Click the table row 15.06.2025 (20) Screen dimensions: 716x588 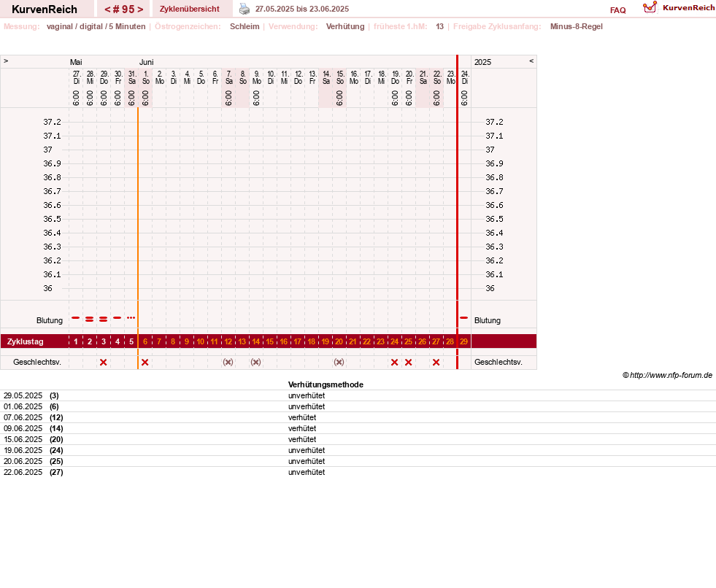(x=358, y=440)
